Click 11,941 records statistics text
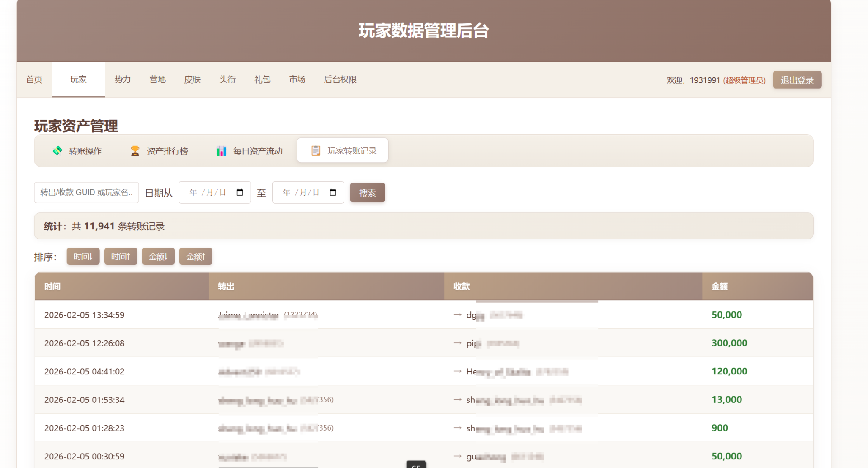Viewport: 868px width, 468px height. (104, 226)
